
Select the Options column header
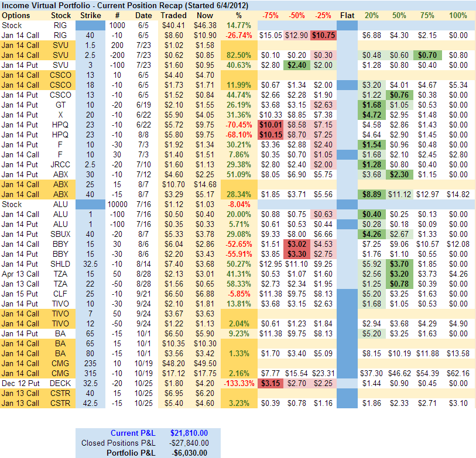(16, 15)
